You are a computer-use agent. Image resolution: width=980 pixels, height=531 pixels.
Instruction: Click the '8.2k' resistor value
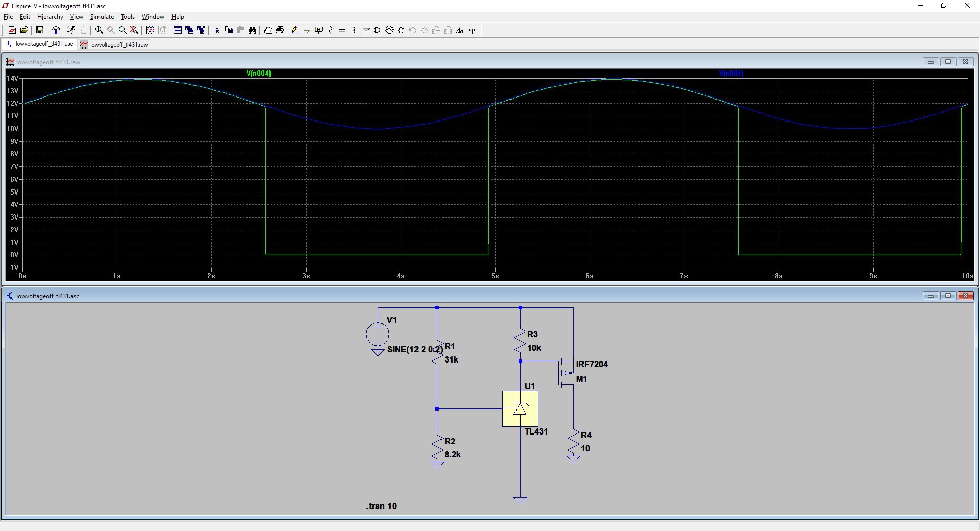coord(453,454)
